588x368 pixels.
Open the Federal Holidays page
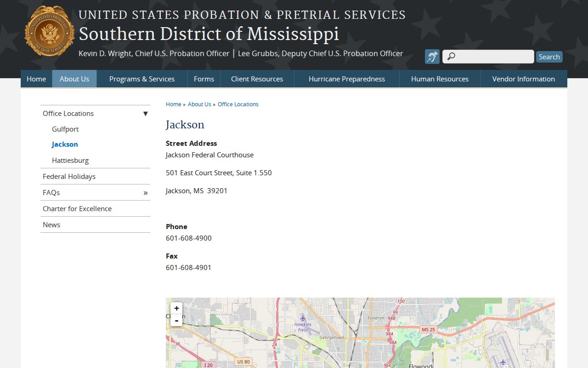[x=69, y=177]
